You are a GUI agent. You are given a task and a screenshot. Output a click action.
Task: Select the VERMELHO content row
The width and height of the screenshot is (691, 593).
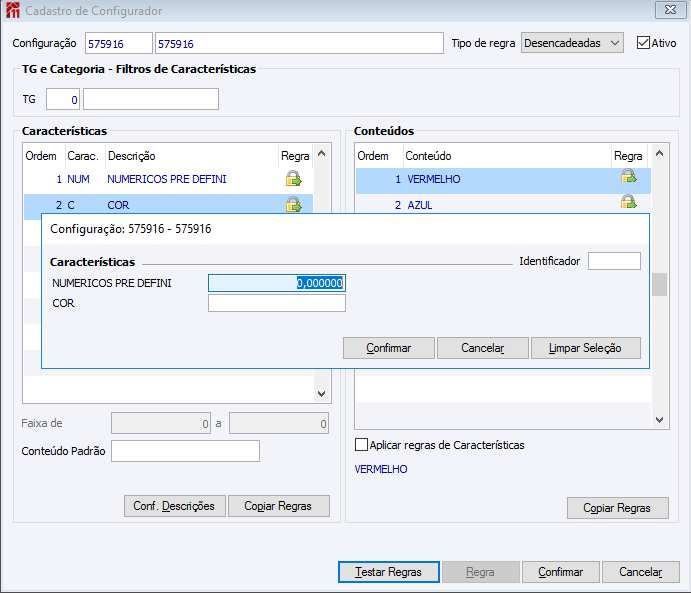[503, 181]
